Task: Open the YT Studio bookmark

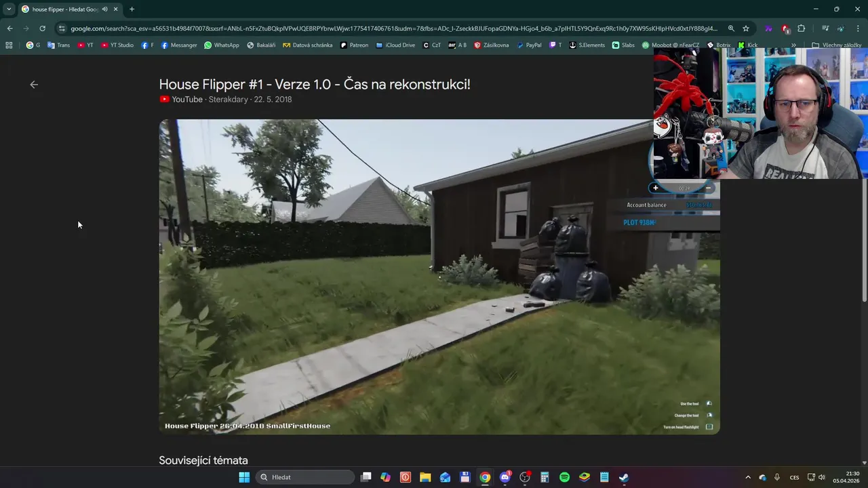Action: [117, 45]
